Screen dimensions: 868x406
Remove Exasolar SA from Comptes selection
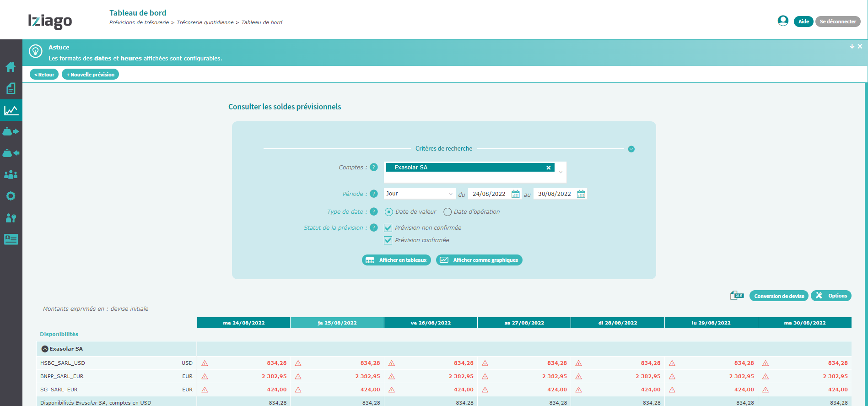point(548,168)
